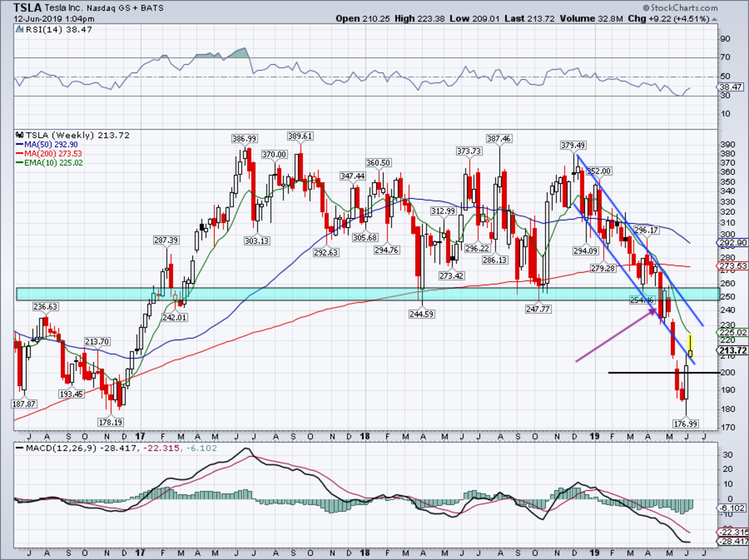This screenshot has height=560, width=749.
Task: Click the 389.61 high price label
Action: click(x=300, y=136)
